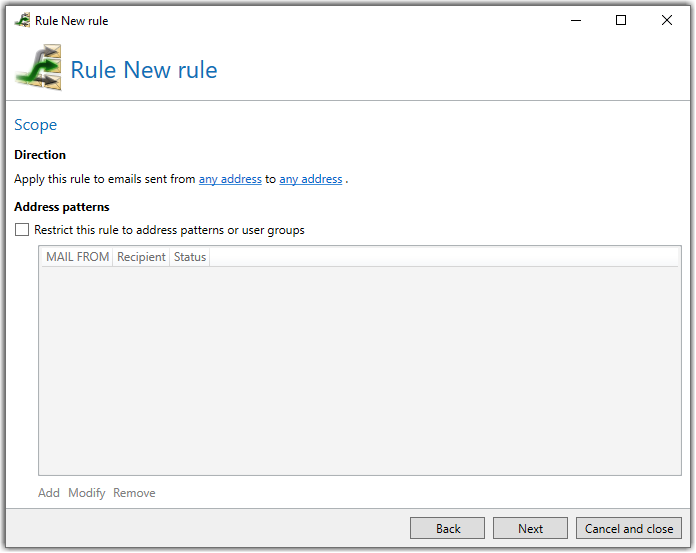
Task: Enable Restrict this rule to address patterns checkbox
Action: pyautogui.click(x=22, y=230)
